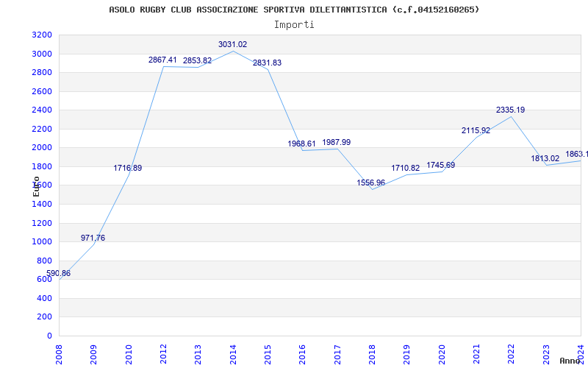This screenshot has height=368, width=588.
Task: Click the 1813.02 value label
Action: 545,158
